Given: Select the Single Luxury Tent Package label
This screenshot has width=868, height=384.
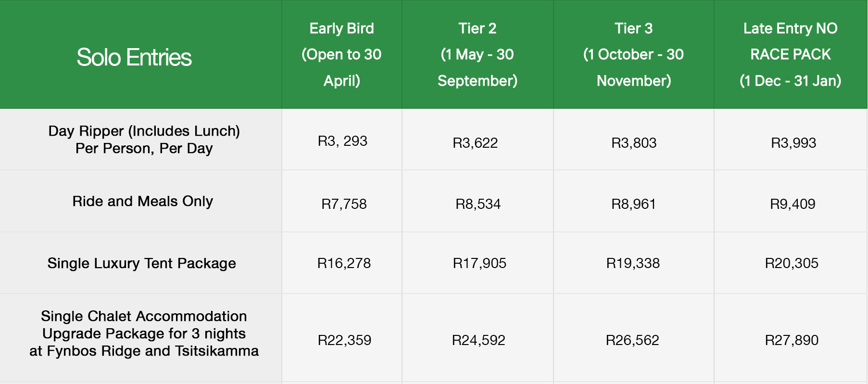Looking at the screenshot, I should click(142, 263).
